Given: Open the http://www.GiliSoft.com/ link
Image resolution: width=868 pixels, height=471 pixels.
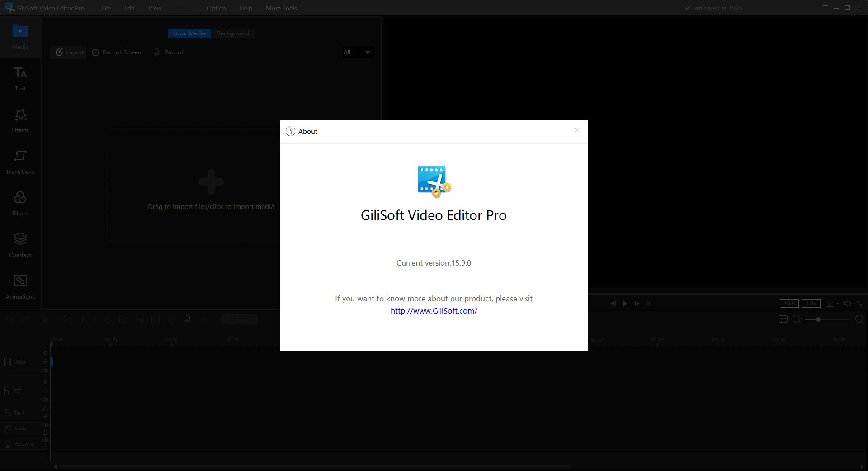Looking at the screenshot, I should 434,311.
